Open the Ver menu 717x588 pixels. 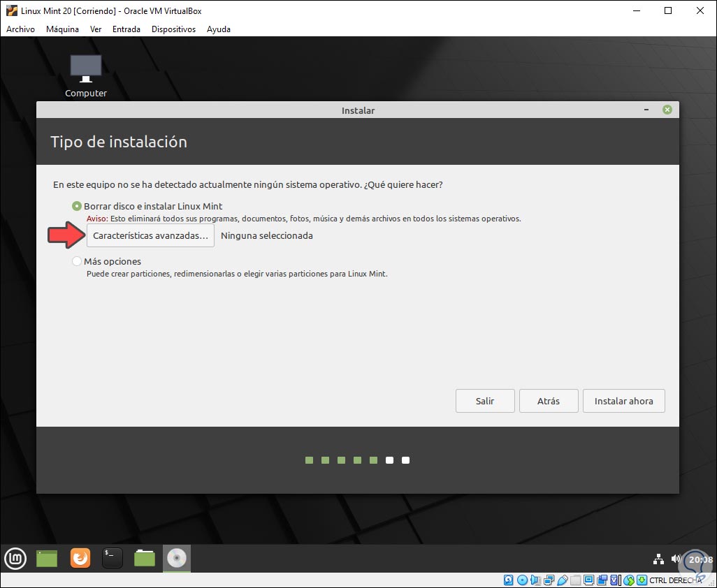[96, 29]
